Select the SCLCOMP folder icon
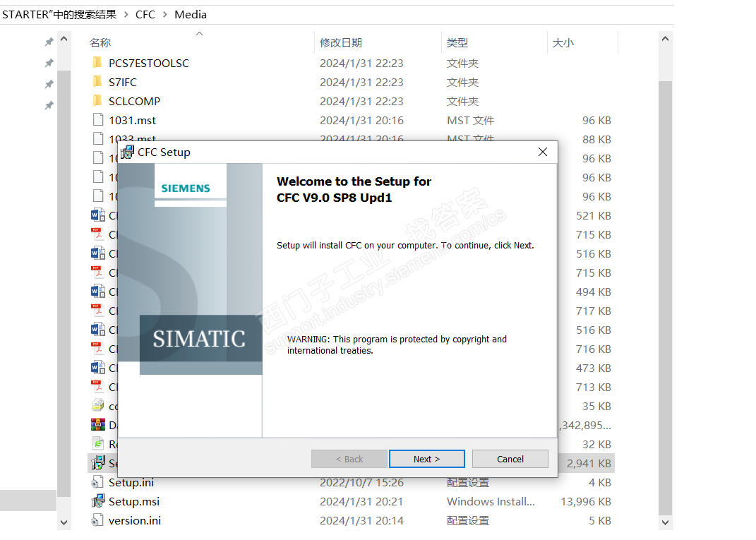Screen dimensions: 756x540 pyautogui.click(x=98, y=101)
